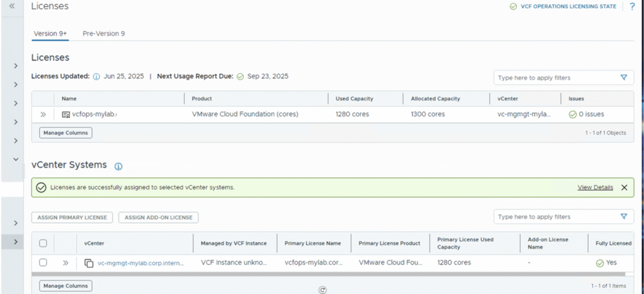The height and width of the screenshot is (294, 644).
Task: Click the Fully Licensed Yes check icon
Action: tap(599, 263)
